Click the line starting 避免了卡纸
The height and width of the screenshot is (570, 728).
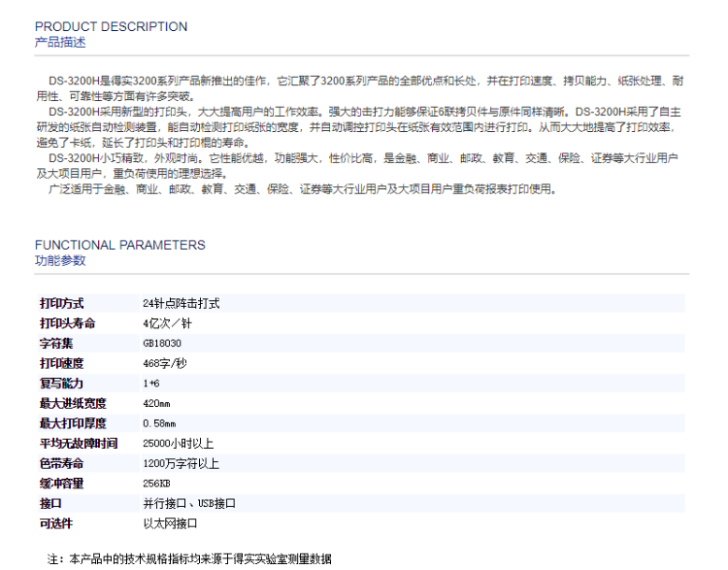(x=145, y=143)
